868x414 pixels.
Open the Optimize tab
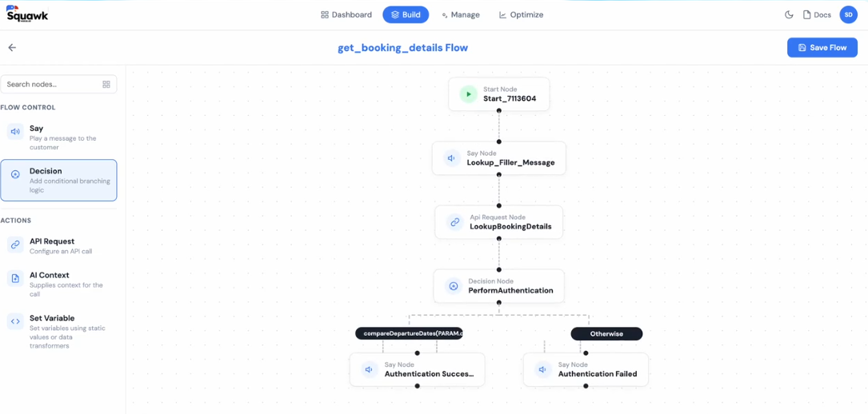(521, 15)
